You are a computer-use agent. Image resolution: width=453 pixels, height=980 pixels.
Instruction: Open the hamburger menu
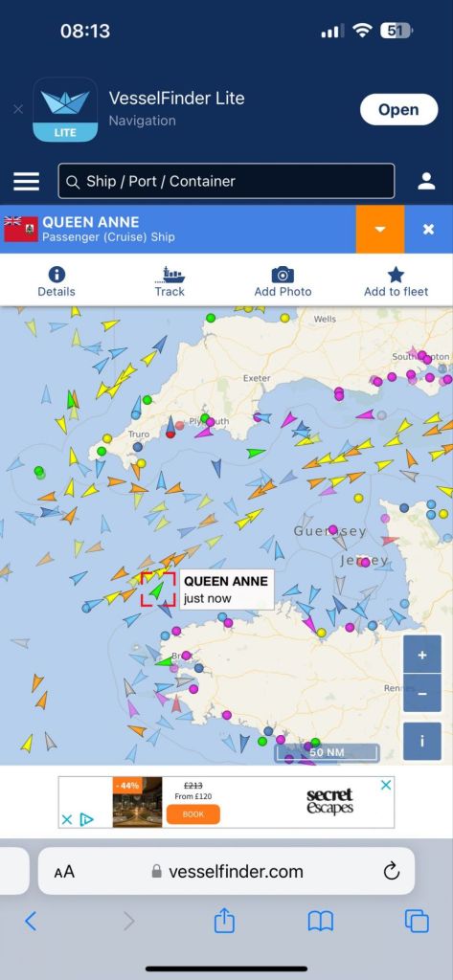click(26, 181)
